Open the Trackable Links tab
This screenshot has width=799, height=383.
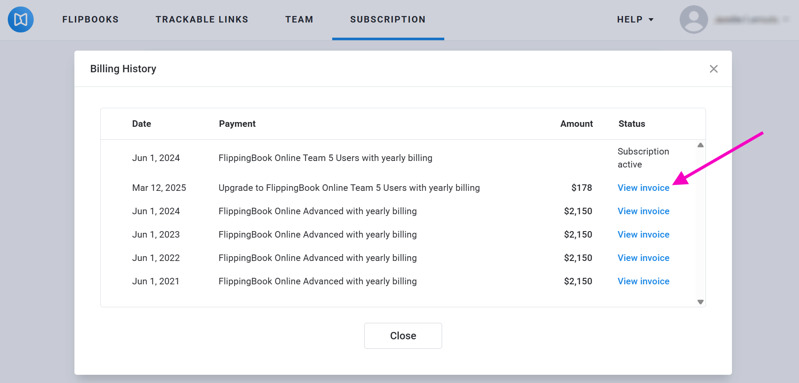(x=202, y=20)
